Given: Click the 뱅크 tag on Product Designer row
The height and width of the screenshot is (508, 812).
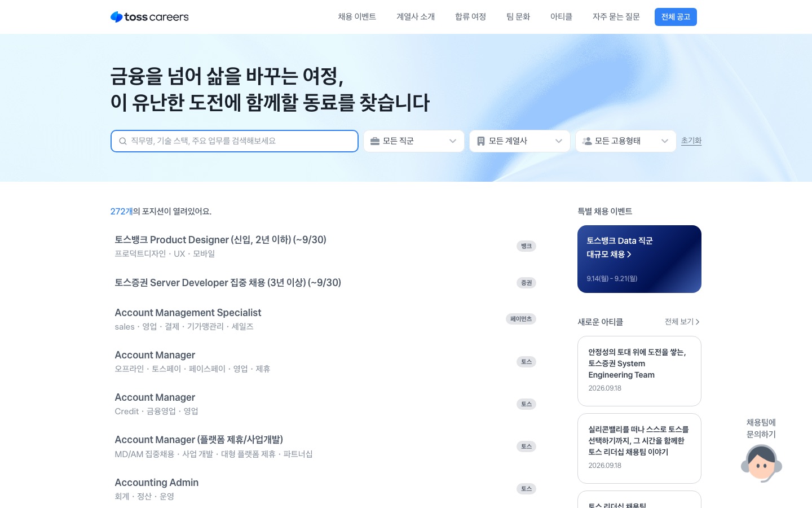Looking at the screenshot, I should point(526,246).
